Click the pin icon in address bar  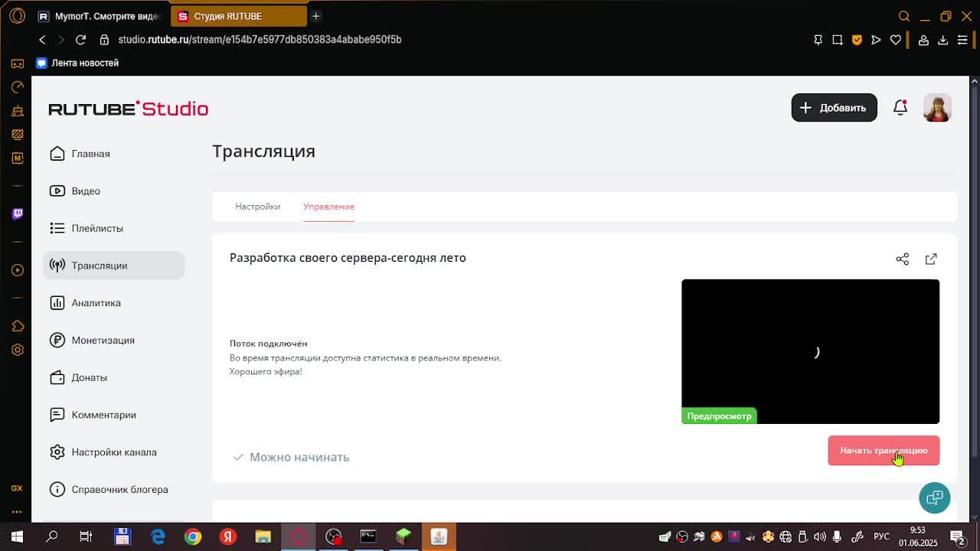click(818, 40)
